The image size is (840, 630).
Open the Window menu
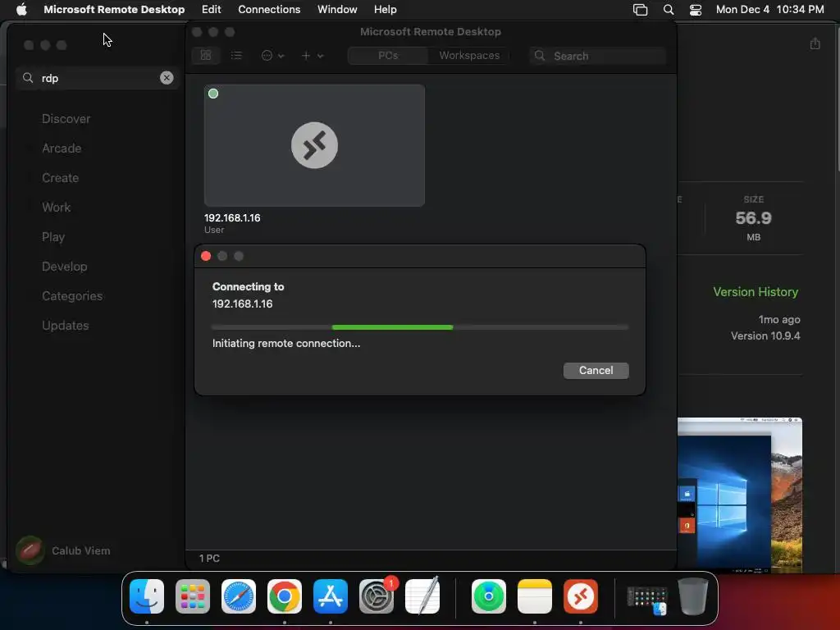(x=337, y=9)
